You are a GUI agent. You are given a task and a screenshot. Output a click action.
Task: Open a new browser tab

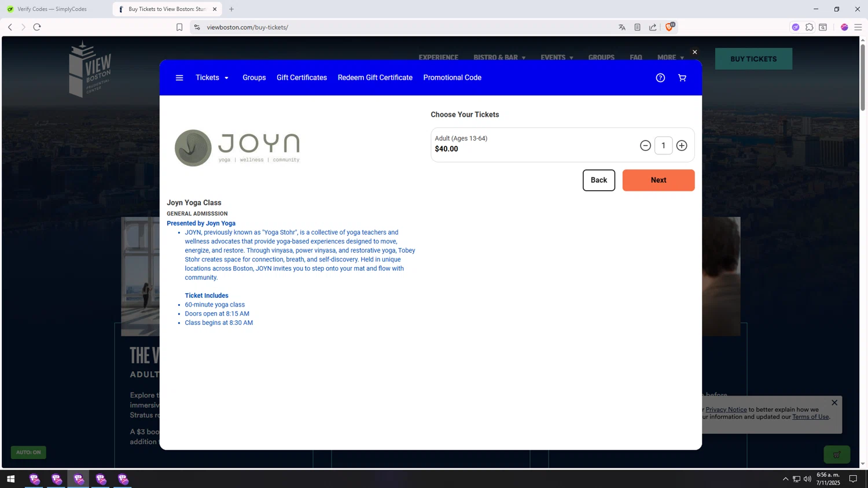(231, 9)
